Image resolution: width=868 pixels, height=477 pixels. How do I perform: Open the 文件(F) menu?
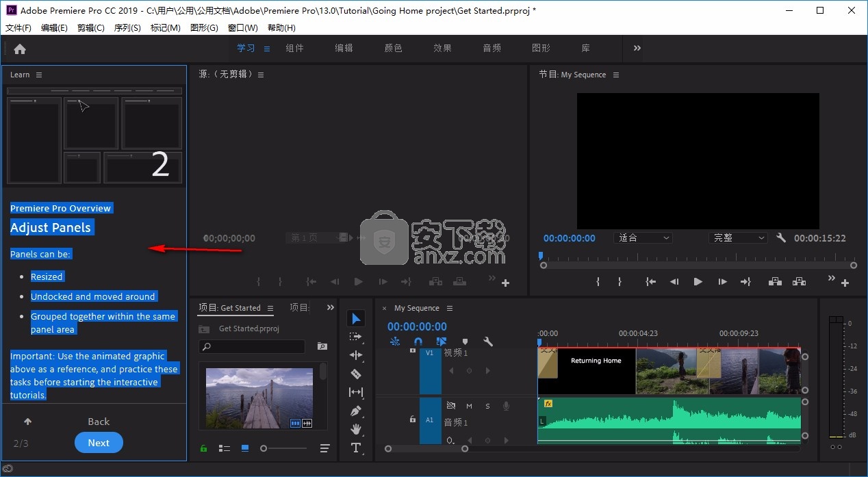(x=18, y=27)
